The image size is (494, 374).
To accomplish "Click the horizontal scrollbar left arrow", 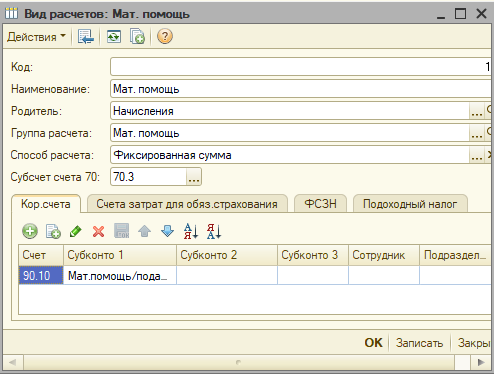I will [x=13, y=362].
